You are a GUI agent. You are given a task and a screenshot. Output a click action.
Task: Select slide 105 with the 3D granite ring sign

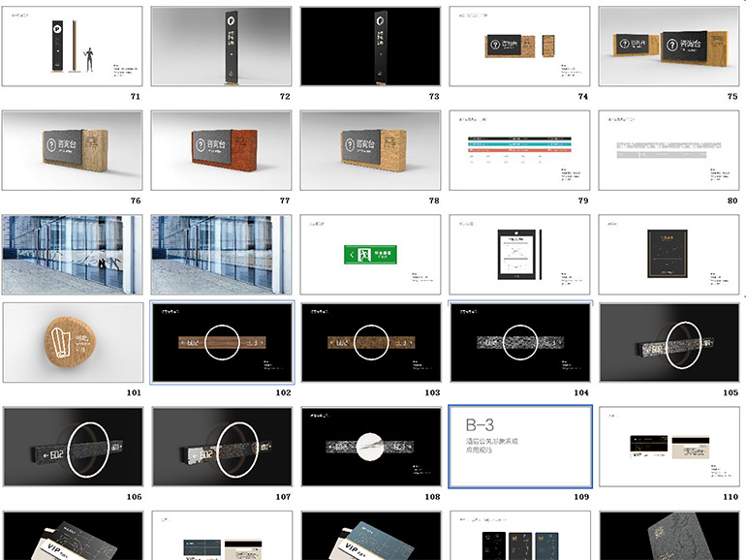pyautogui.click(x=669, y=343)
